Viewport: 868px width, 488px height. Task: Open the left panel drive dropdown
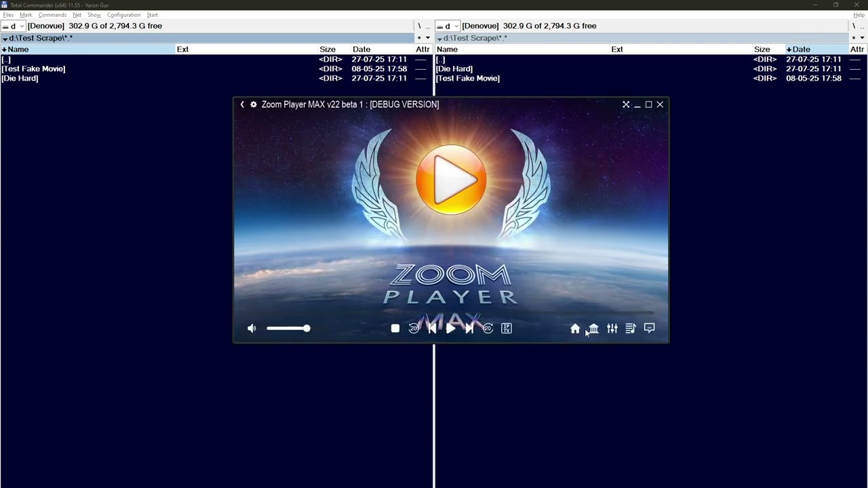13,26
